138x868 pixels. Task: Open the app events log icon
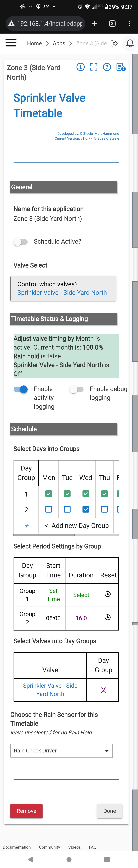click(121, 67)
